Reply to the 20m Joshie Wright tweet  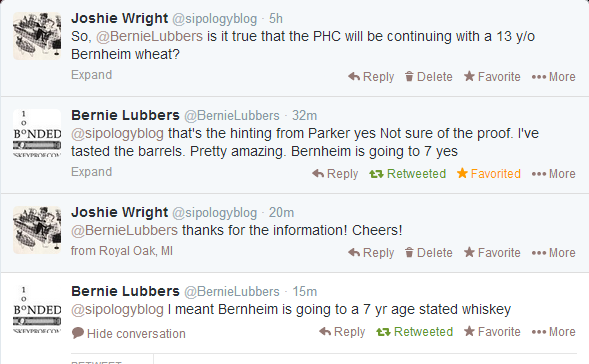click(x=371, y=252)
